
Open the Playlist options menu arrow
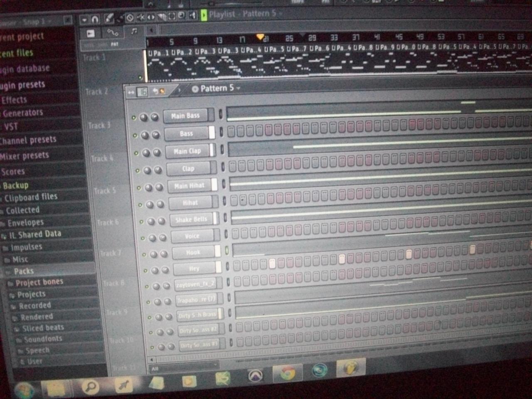[84, 20]
